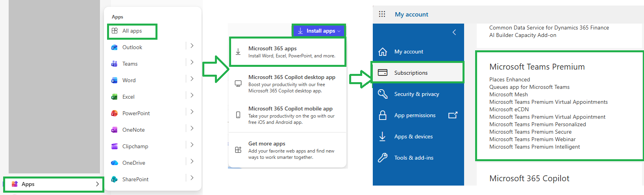Open Tools & add-ins section

tap(418, 158)
